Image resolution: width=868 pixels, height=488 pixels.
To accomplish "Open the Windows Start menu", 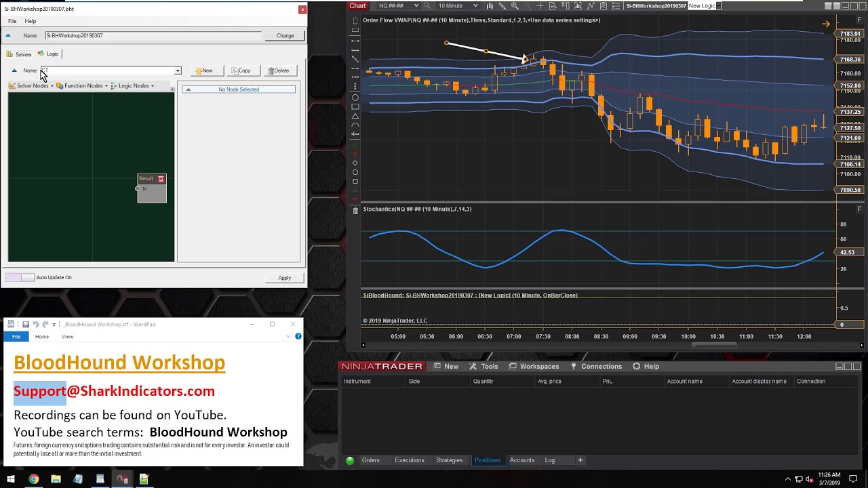I will coord(11,479).
